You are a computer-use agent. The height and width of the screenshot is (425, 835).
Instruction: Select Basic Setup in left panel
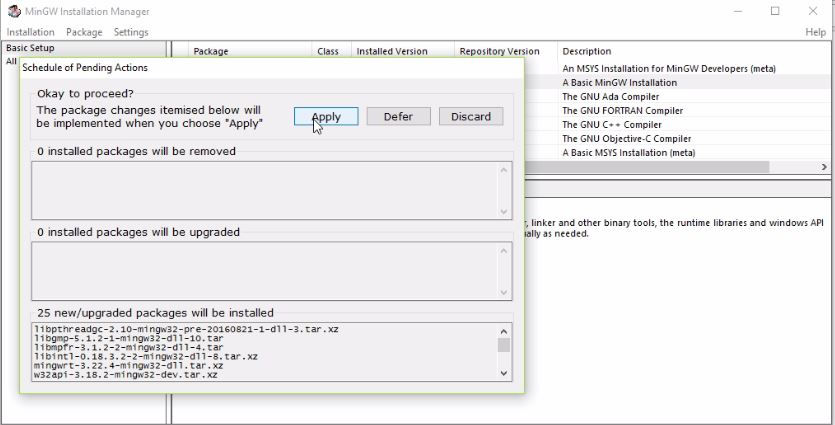click(x=30, y=48)
